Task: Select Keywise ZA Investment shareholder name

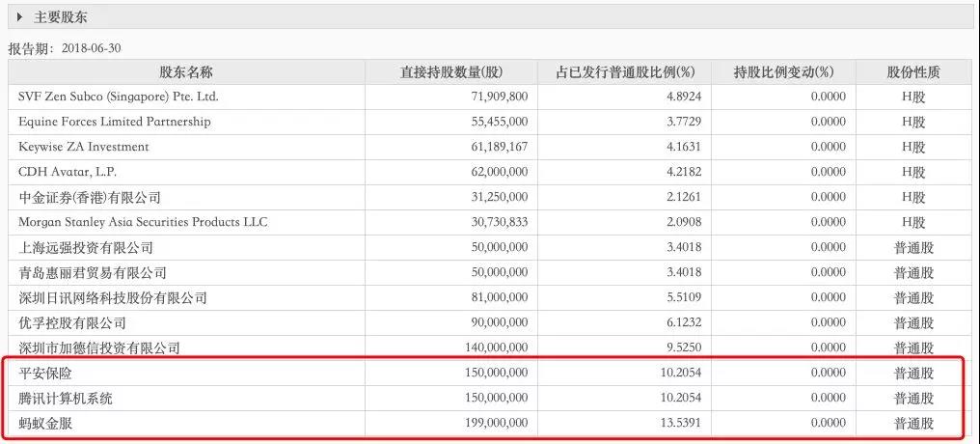Action: 84,147
